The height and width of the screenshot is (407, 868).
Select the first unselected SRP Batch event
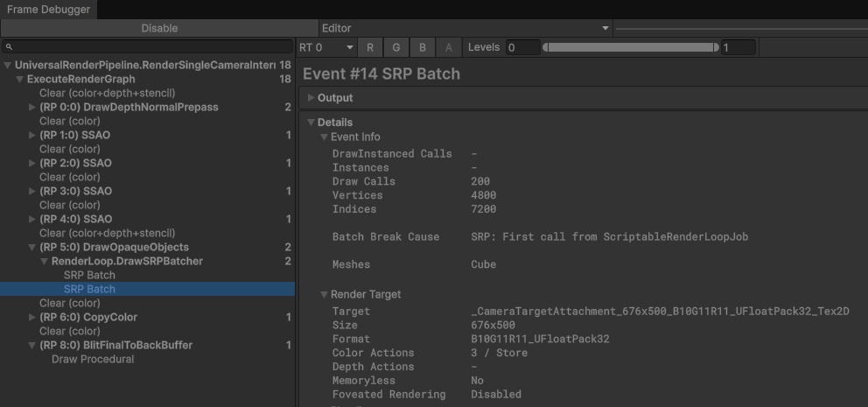(x=89, y=275)
